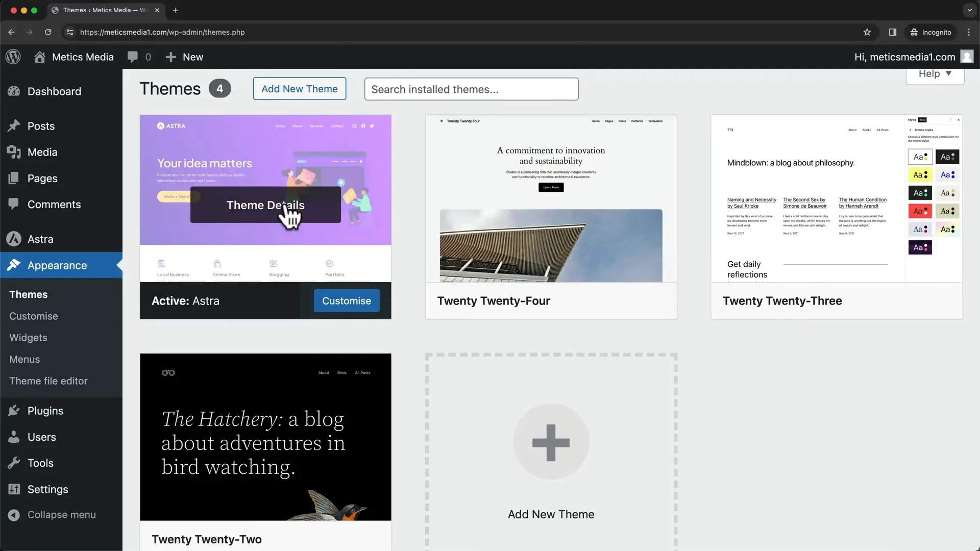Expand the browser tab list chevron
Viewport: 980px width, 551px height.
click(969, 10)
